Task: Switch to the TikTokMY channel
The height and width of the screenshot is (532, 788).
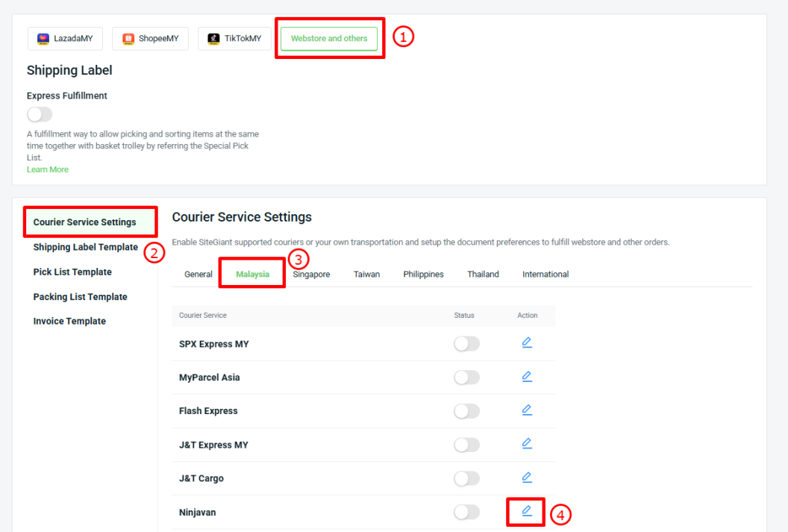Action: (x=234, y=39)
